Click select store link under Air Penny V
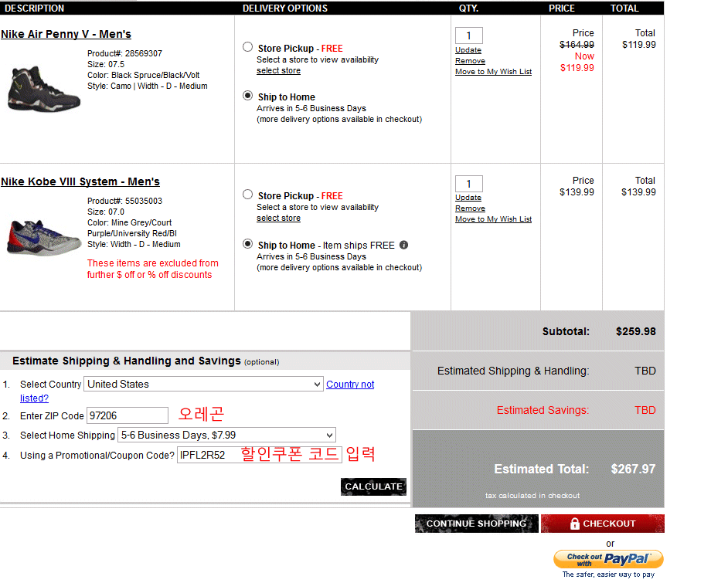 278,71
